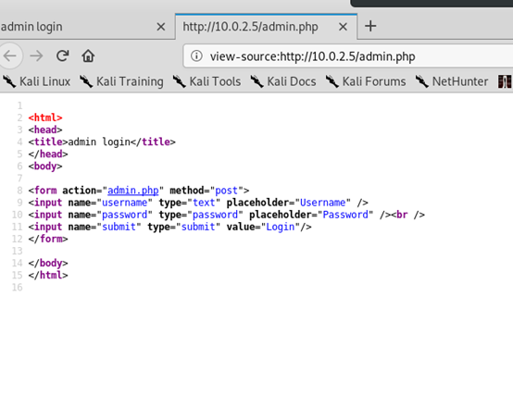Reload the view-source page
The image size is (513, 420).
click(x=62, y=56)
